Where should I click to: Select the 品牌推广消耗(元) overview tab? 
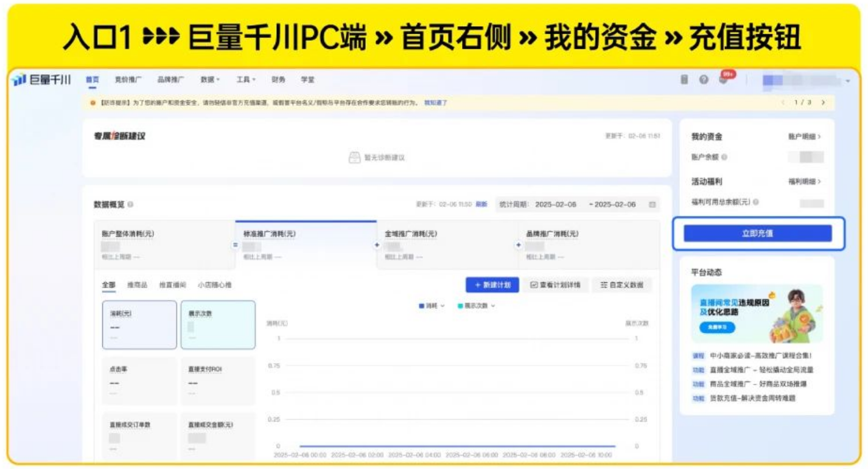coord(589,245)
